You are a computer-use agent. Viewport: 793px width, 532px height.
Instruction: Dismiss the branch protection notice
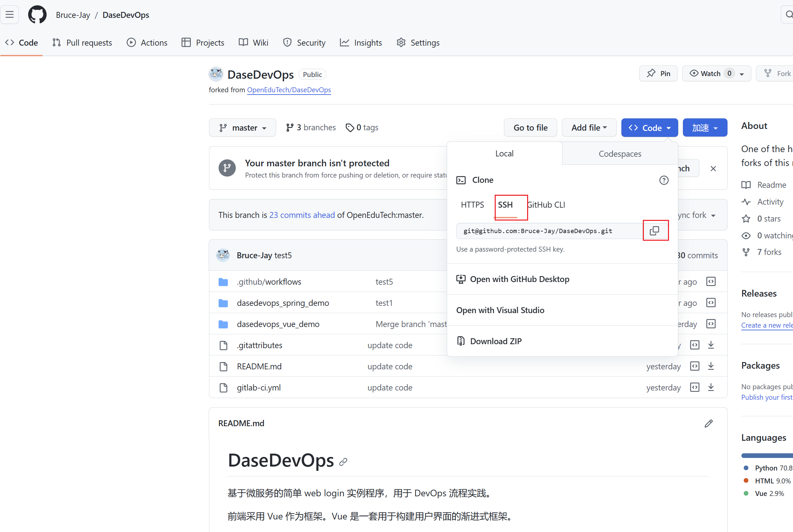click(713, 169)
